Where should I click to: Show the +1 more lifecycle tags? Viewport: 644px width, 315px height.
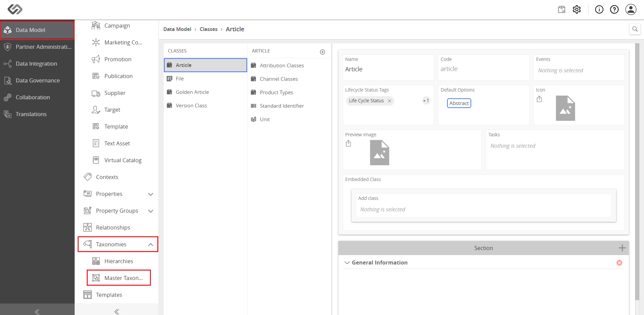426,101
